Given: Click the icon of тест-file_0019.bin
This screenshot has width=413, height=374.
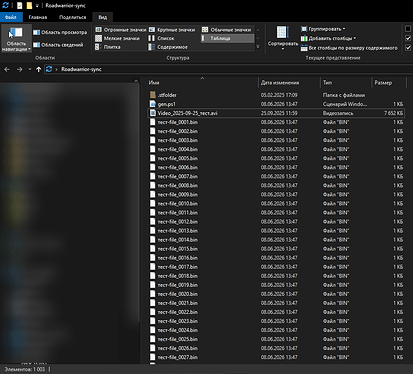Looking at the screenshot, I should click(153, 285).
